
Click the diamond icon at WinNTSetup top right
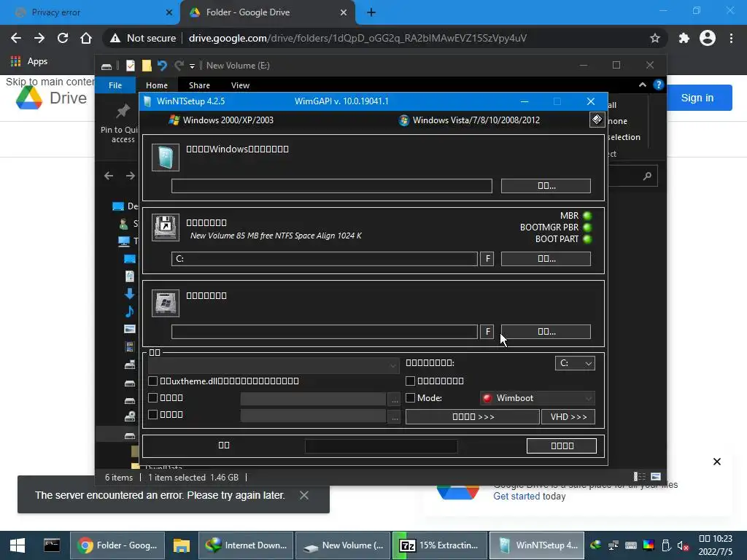(597, 120)
